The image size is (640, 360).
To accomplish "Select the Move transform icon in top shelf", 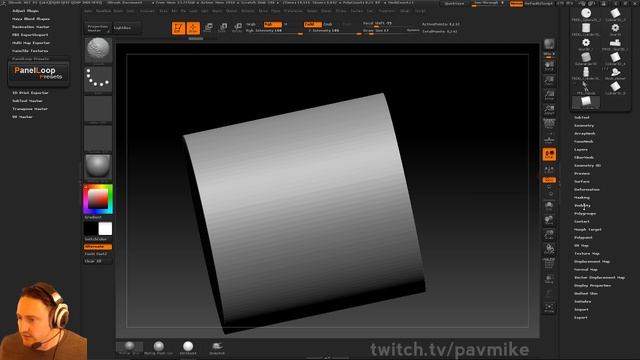I will [208, 28].
